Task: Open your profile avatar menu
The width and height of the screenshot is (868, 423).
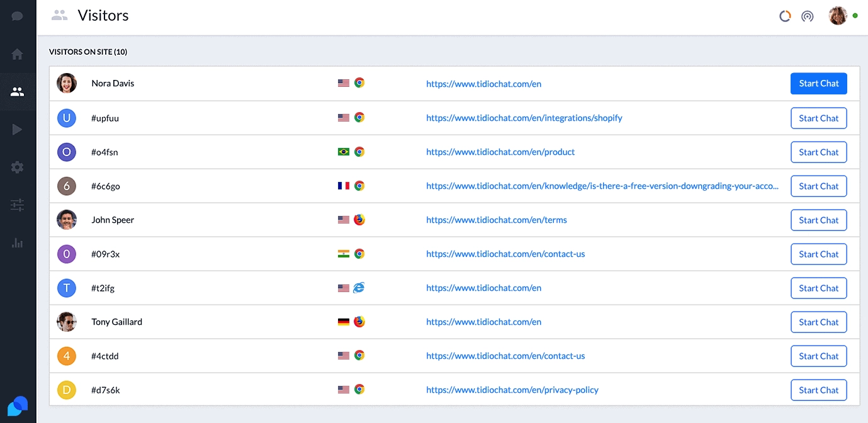Action: tap(838, 15)
